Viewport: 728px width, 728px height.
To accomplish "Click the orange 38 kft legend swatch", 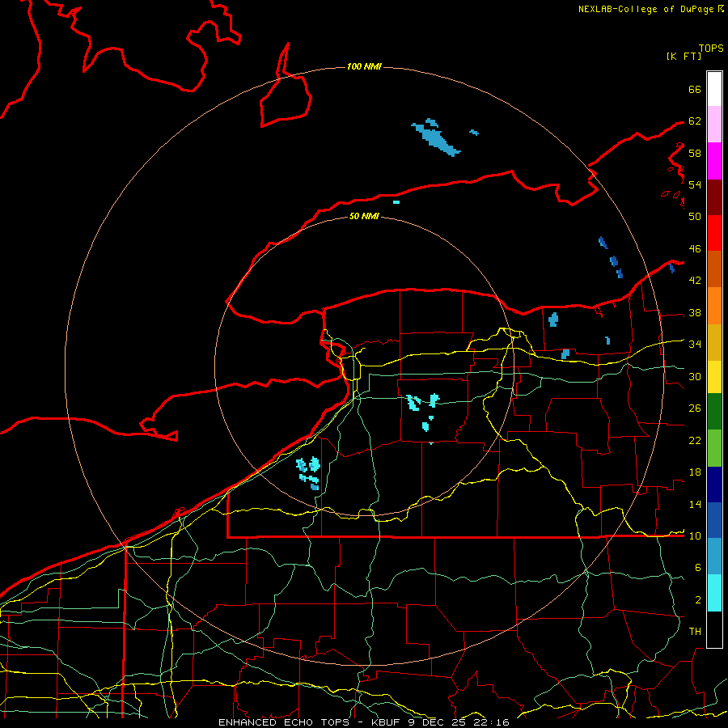I will [x=714, y=306].
